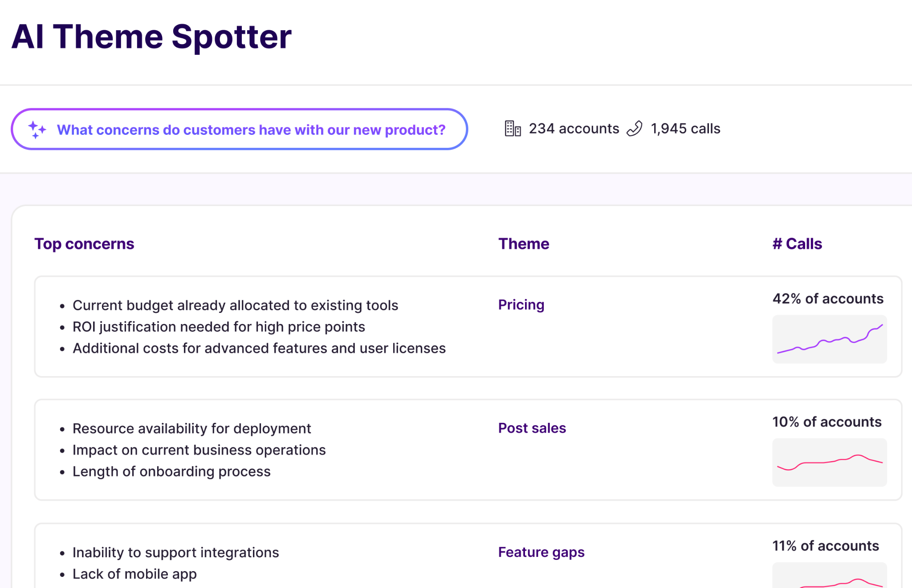Viewport: 912px width, 588px height.
Task: Select the Post sales theme link
Action: tap(532, 428)
